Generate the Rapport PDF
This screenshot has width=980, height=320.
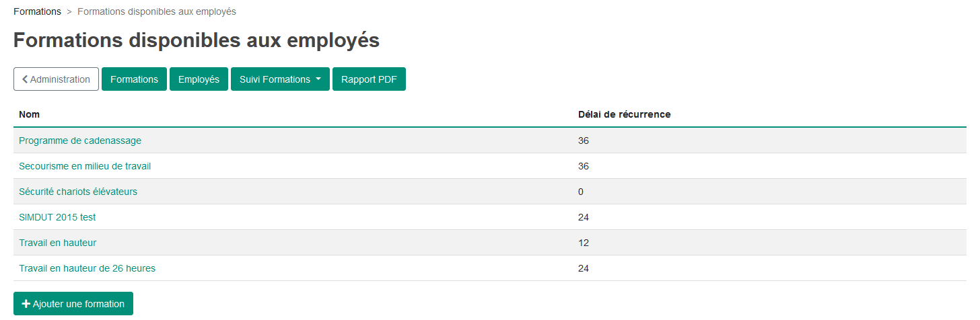[x=369, y=79]
